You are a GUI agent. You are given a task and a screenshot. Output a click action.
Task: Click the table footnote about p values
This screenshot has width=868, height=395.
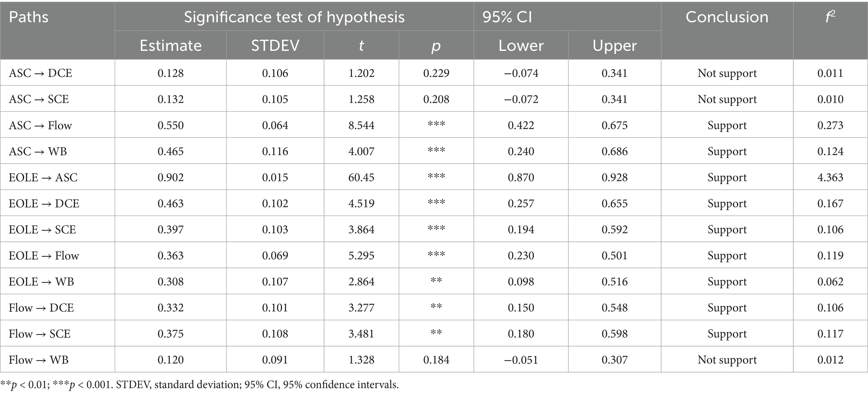click(x=199, y=384)
